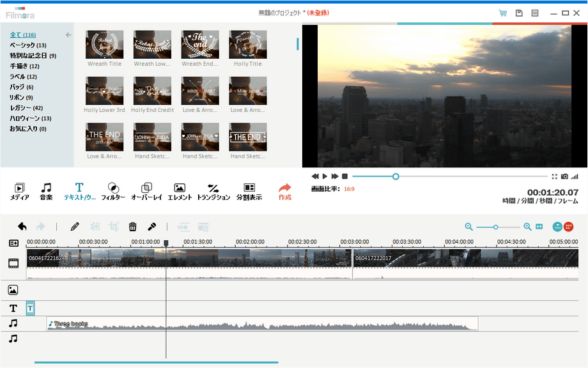The height and width of the screenshot is (368, 588).
Task: Select the ハロウィーン (13) category
Action: 31,118
